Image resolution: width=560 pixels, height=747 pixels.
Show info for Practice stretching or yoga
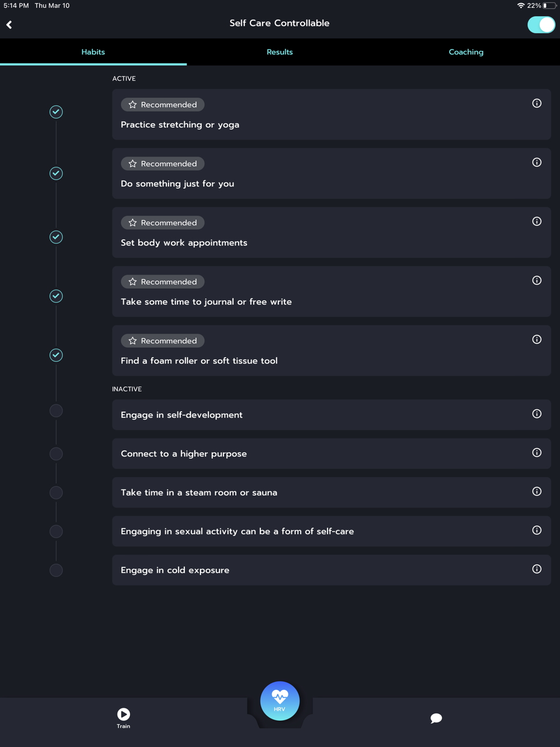click(x=536, y=104)
